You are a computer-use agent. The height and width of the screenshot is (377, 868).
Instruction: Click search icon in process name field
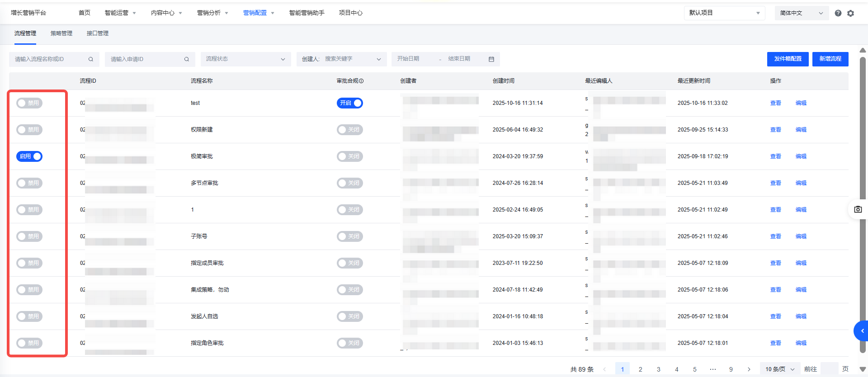pyautogui.click(x=91, y=59)
